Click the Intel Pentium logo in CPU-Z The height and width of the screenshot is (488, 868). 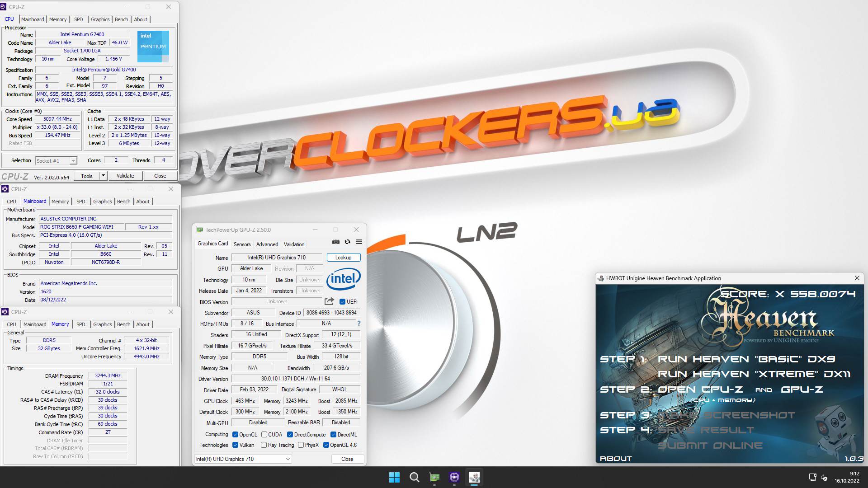coord(153,46)
